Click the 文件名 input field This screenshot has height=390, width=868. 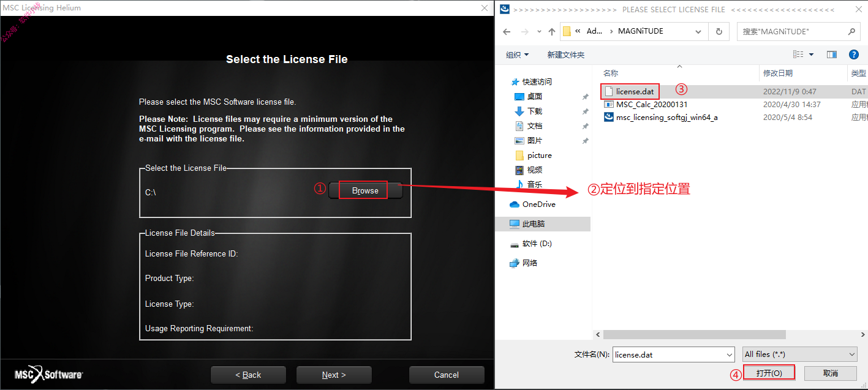(668, 354)
